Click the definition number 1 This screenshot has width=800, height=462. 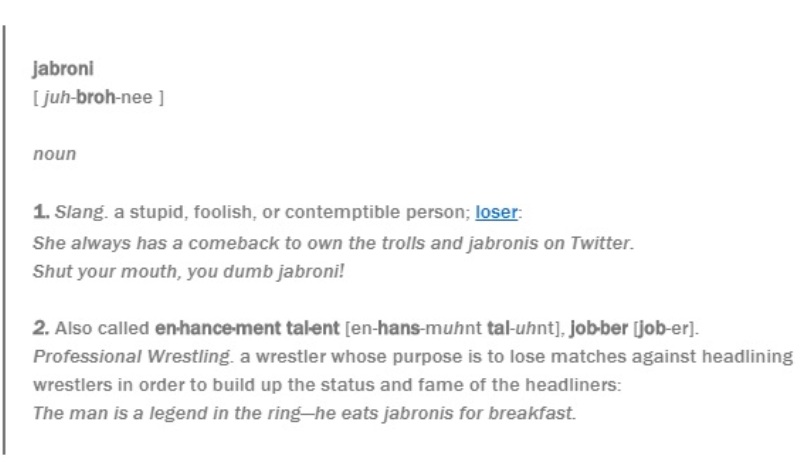pyautogui.click(x=40, y=213)
